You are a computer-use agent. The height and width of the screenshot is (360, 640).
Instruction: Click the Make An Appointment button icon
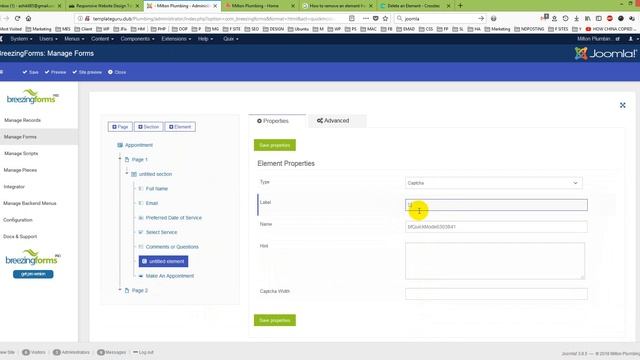tap(141, 276)
